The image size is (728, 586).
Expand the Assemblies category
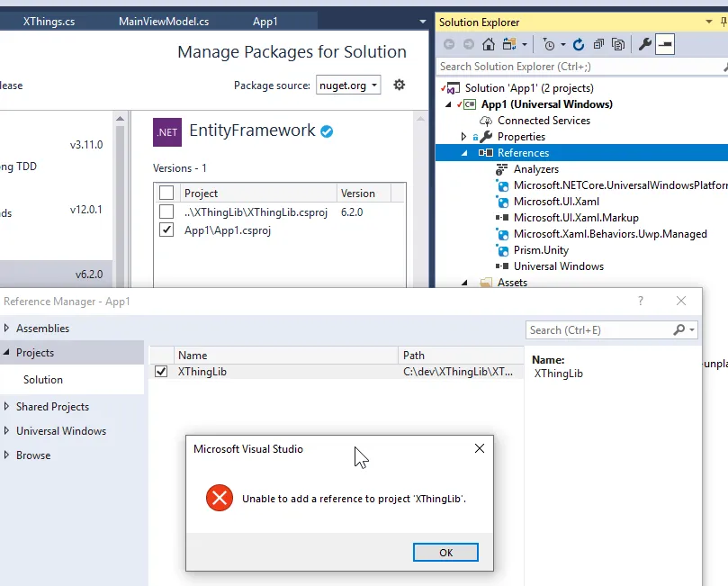6,328
